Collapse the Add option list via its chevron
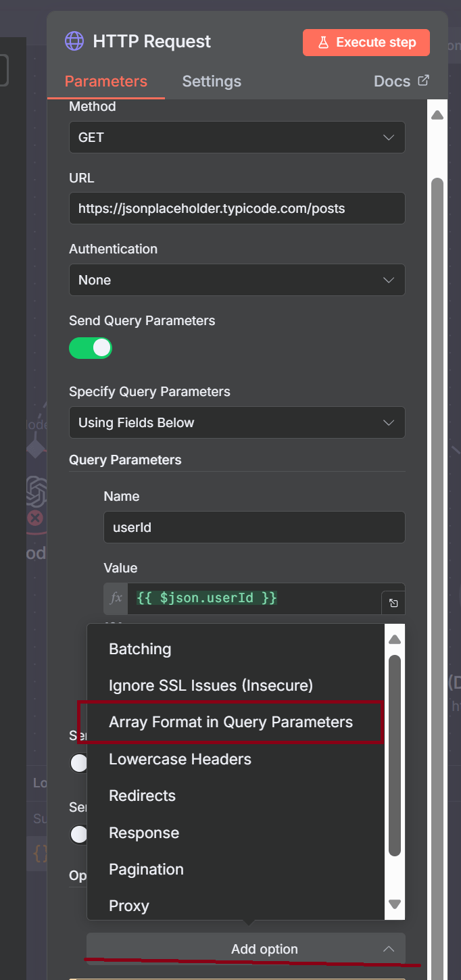This screenshot has height=980, width=461. point(389,949)
